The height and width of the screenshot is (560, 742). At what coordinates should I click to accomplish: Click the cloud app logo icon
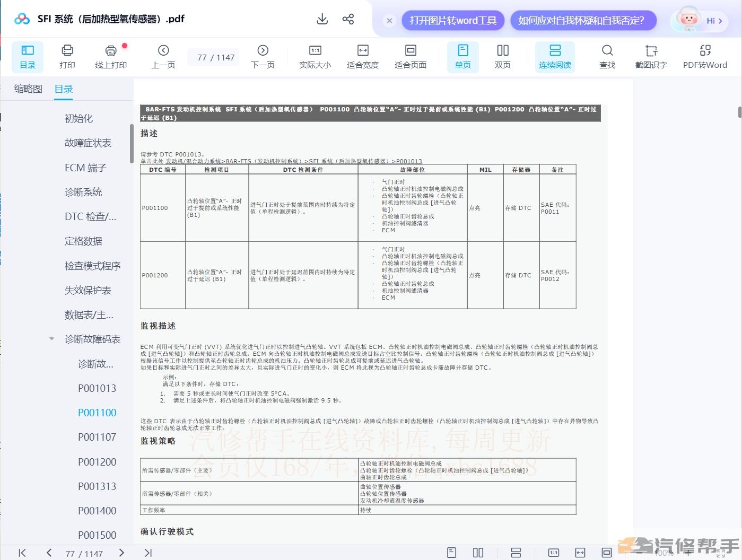[x=22, y=19]
